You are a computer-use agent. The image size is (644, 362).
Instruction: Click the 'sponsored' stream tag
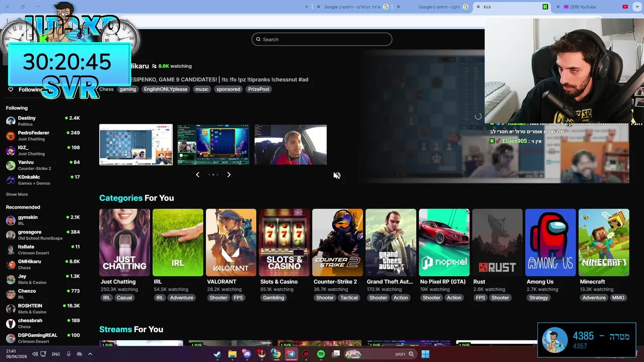pos(228,89)
